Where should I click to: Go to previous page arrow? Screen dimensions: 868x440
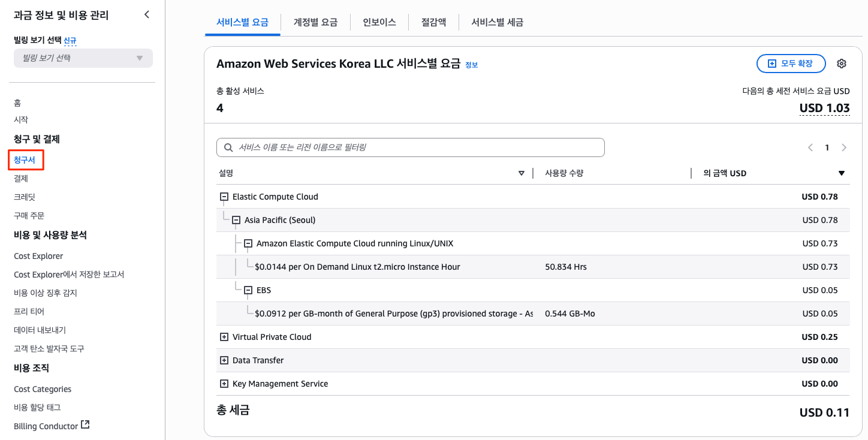pyautogui.click(x=810, y=147)
